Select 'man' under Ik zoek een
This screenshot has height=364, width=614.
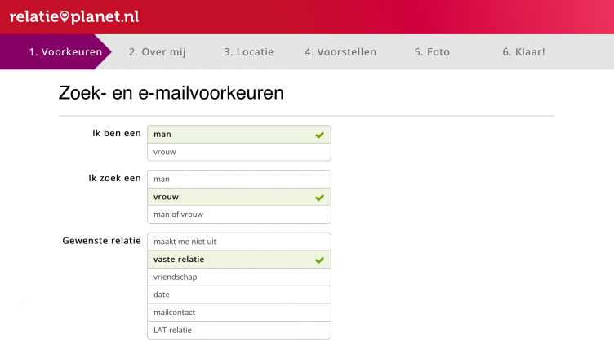pos(239,179)
